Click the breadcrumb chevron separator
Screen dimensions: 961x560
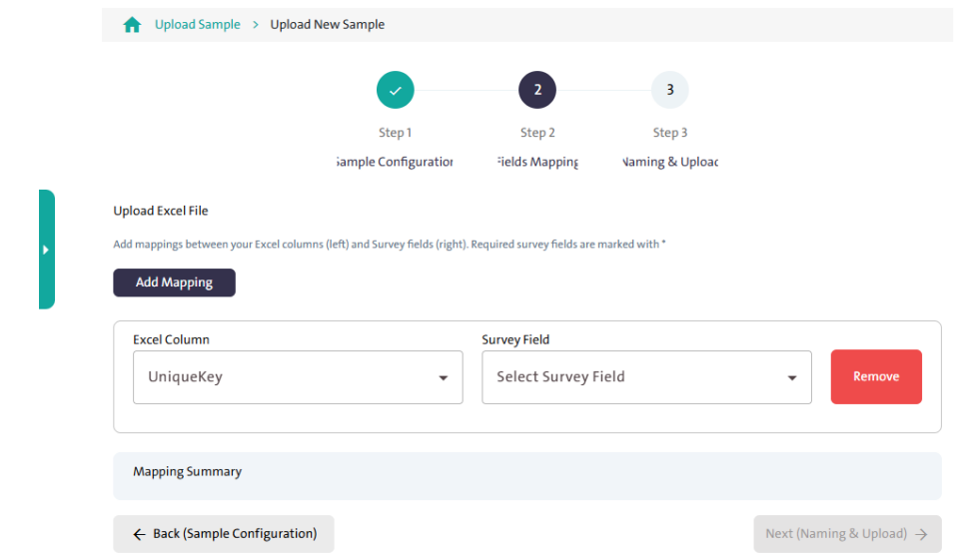click(256, 25)
